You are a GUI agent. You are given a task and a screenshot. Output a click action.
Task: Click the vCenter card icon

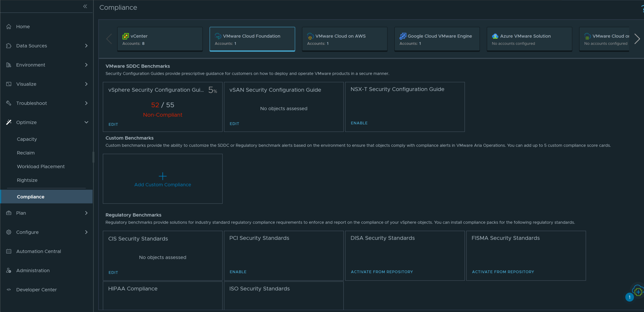tap(125, 36)
